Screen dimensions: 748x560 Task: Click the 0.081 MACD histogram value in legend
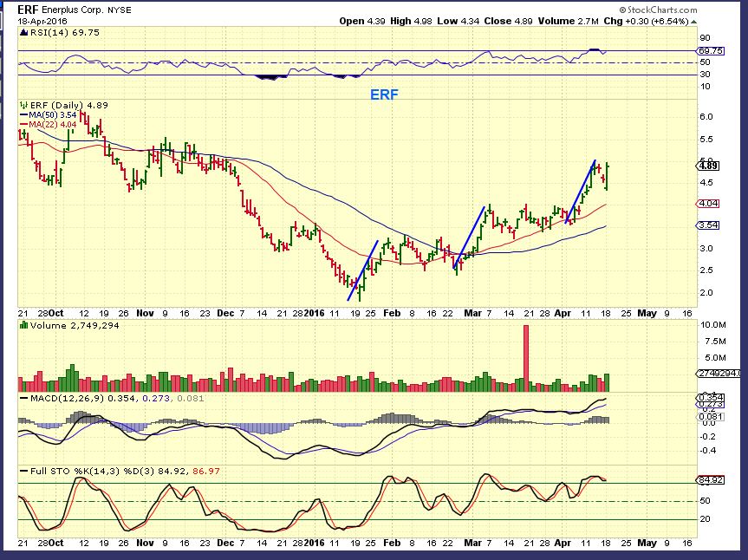coord(191,398)
